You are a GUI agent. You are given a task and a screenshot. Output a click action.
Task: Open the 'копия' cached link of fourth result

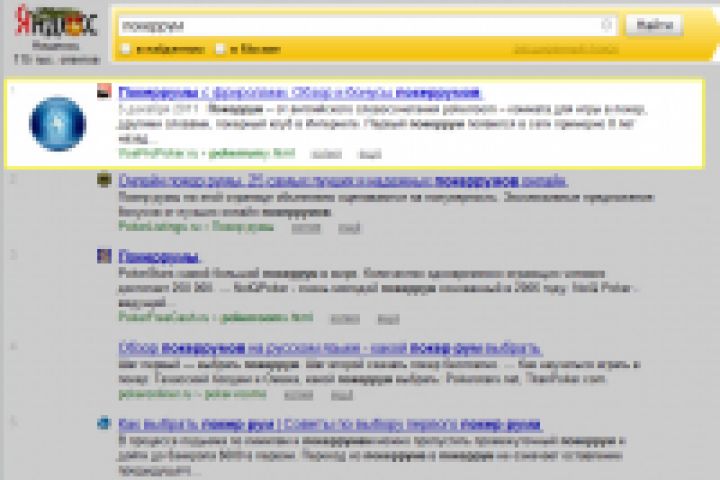[x=298, y=395]
